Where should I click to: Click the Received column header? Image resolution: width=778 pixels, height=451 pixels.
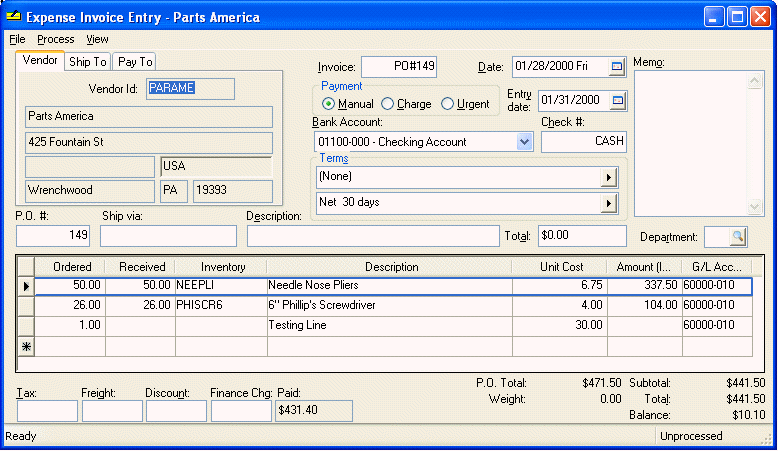click(140, 267)
